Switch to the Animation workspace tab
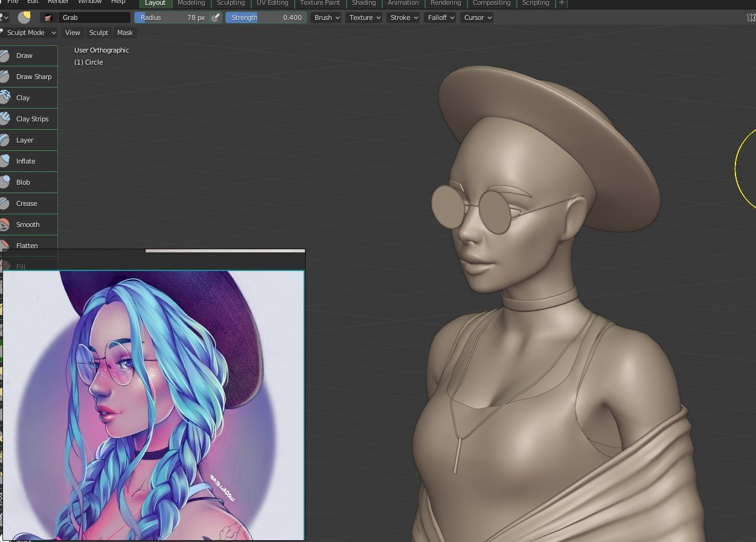 pos(403,3)
